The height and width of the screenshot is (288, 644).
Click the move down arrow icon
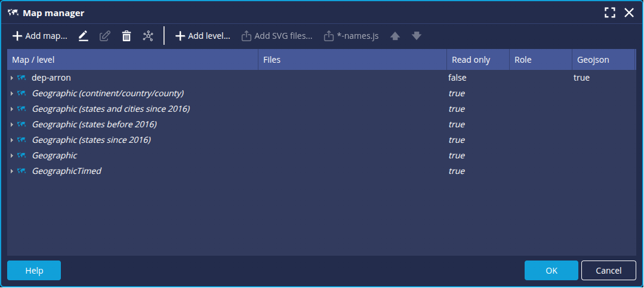(417, 36)
